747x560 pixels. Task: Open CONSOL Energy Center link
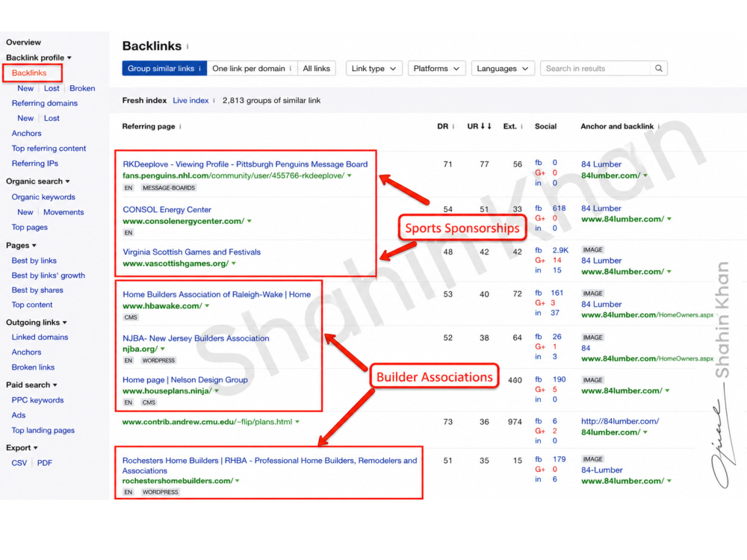click(167, 210)
